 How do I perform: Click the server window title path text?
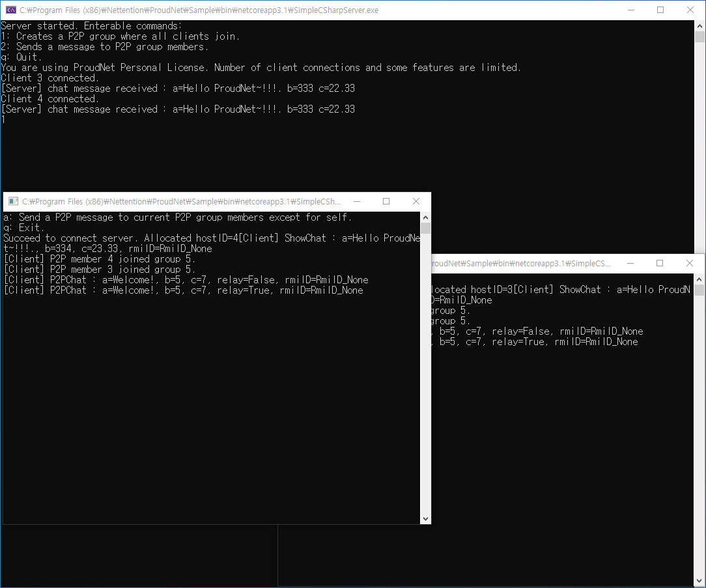pyautogui.click(x=199, y=10)
